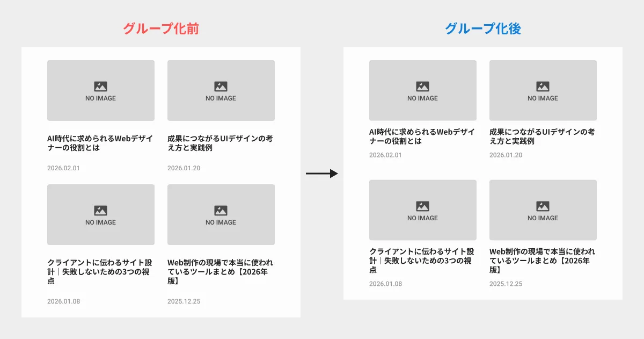Click image icon above AI時代 title in グループ化後 panel
Viewport: 644px width, 339px height.
(422, 86)
